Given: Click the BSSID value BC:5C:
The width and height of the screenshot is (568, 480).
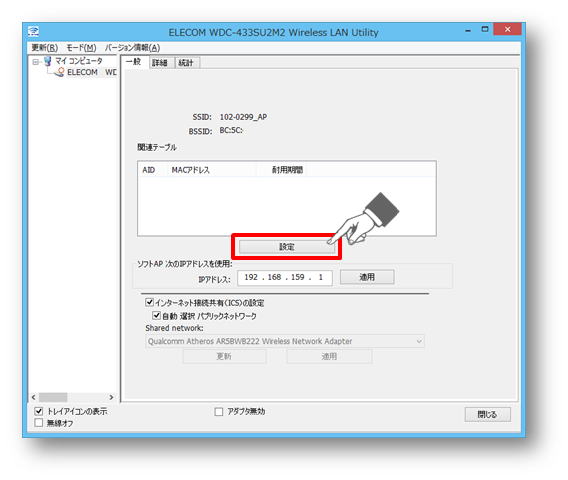Looking at the screenshot, I should click(x=231, y=130).
